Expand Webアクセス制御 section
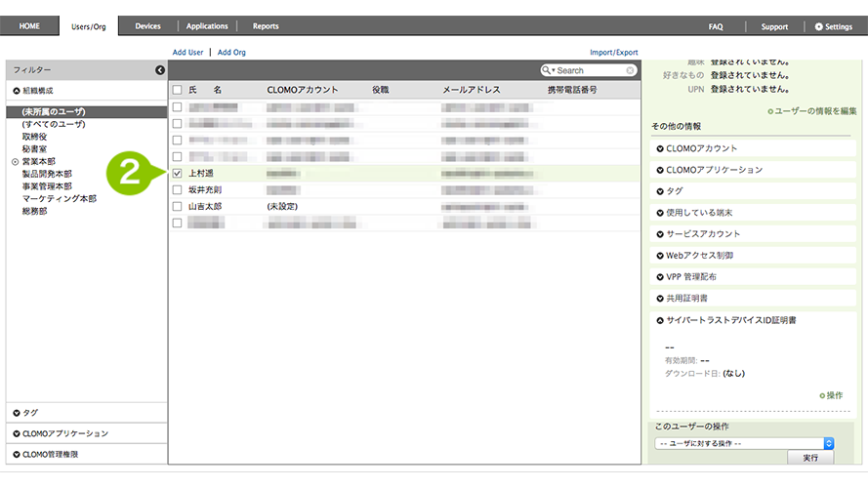Image resolution: width=868 pixels, height=488 pixels. (x=660, y=256)
